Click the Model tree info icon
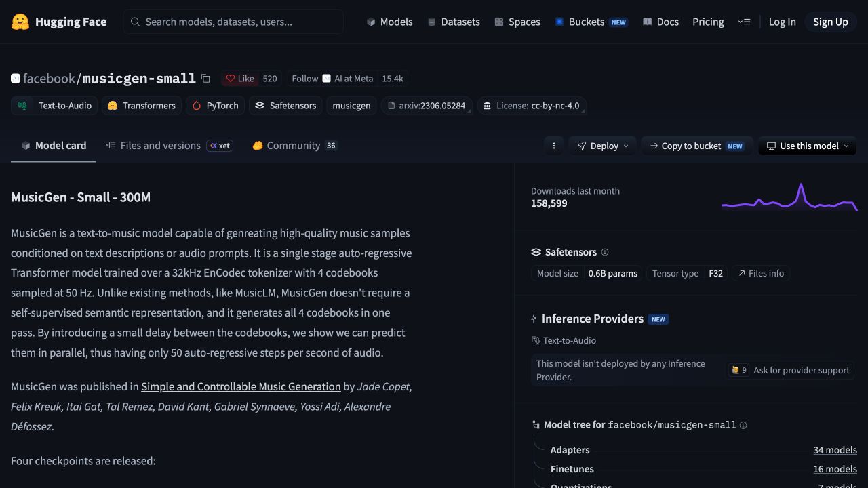868x488 pixels. point(743,426)
